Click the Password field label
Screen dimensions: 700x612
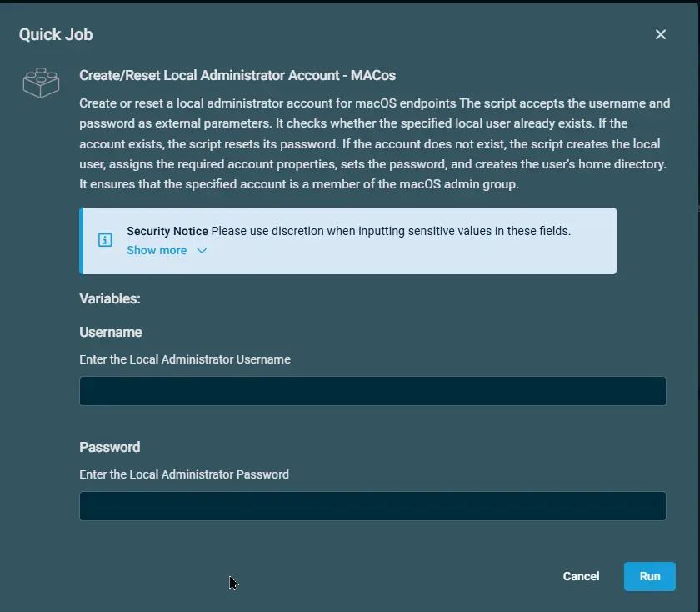tap(110, 447)
